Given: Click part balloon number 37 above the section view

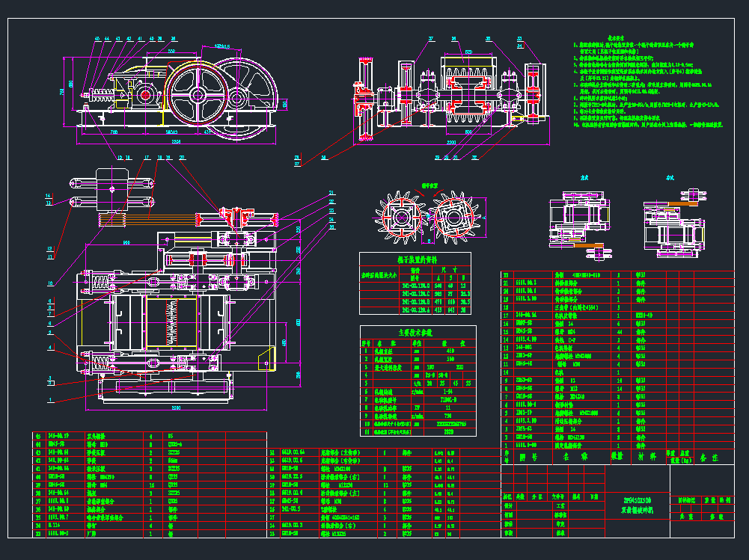Looking at the screenshot, I should [431, 37].
